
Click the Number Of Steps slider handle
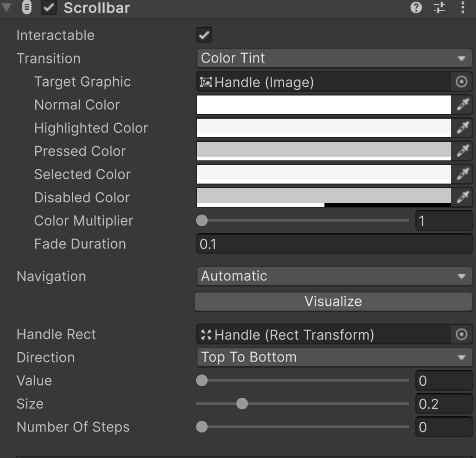coord(202,427)
